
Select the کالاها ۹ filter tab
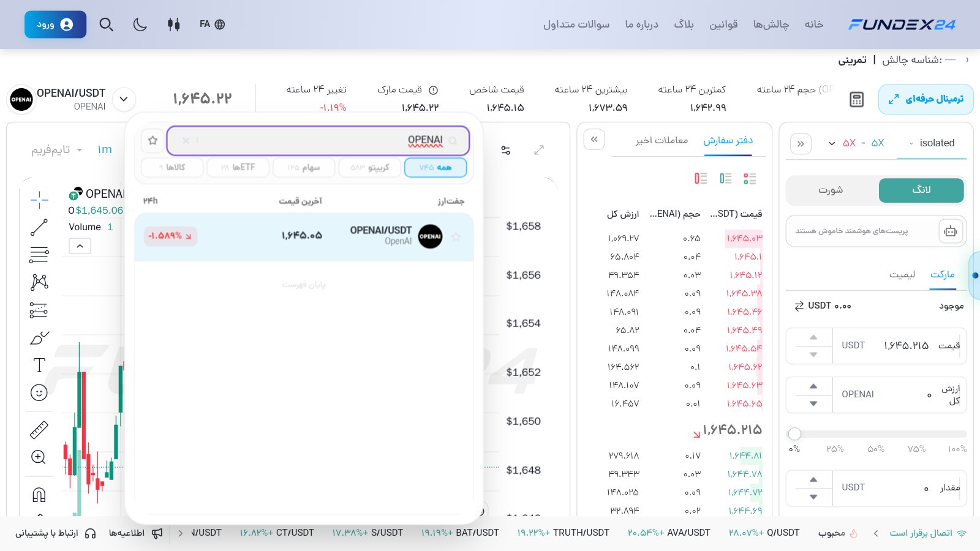(x=172, y=167)
